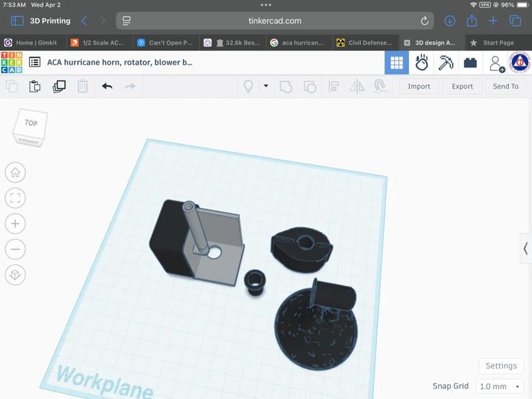Click Fit all in view icon

click(15, 198)
